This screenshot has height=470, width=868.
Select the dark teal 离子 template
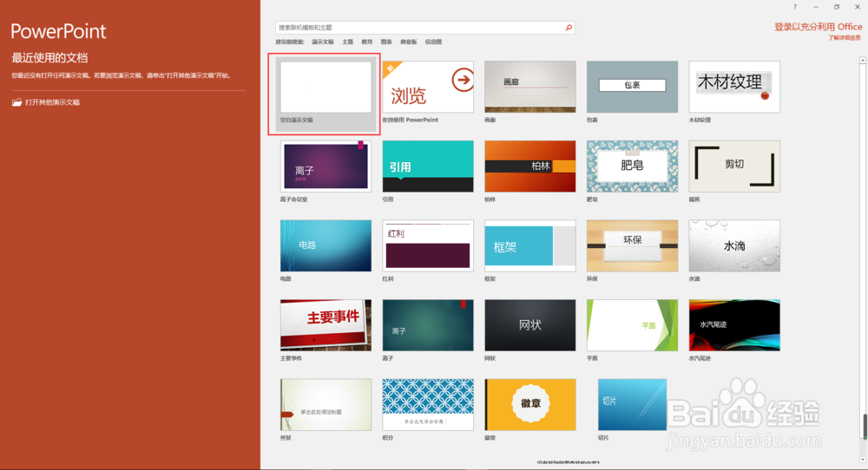point(428,325)
